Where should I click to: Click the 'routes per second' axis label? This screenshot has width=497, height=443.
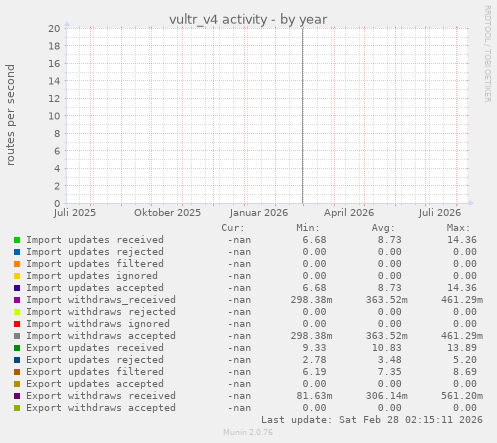10,115
